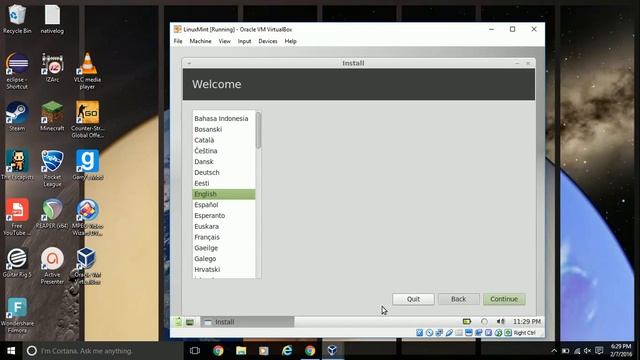
Task: Click the VirtualBox USB status icon
Action: pos(449,333)
